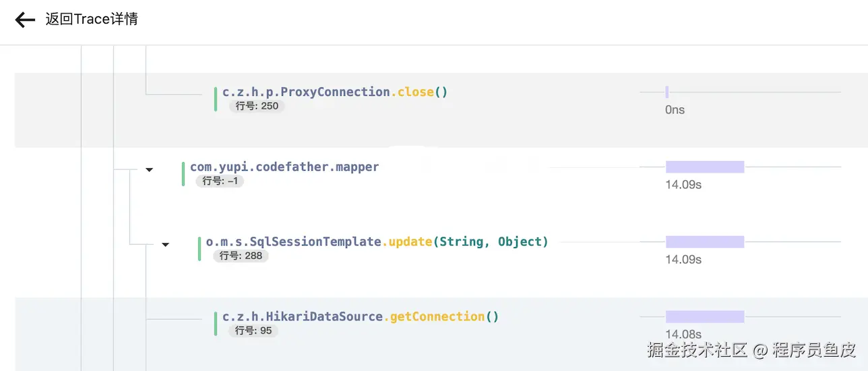This screenshot has height=371, width=868.
Task: Click the mapper span 14.09s duration bar
Action: 704,167
